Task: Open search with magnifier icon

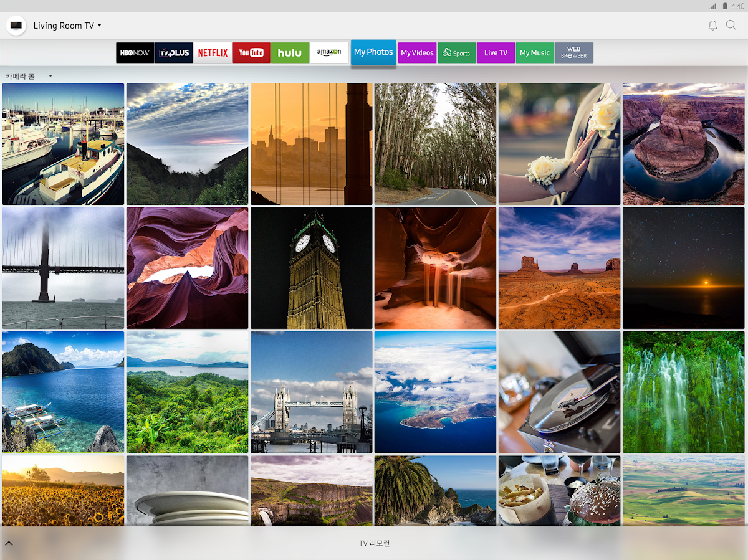Action: click(731, 26)
